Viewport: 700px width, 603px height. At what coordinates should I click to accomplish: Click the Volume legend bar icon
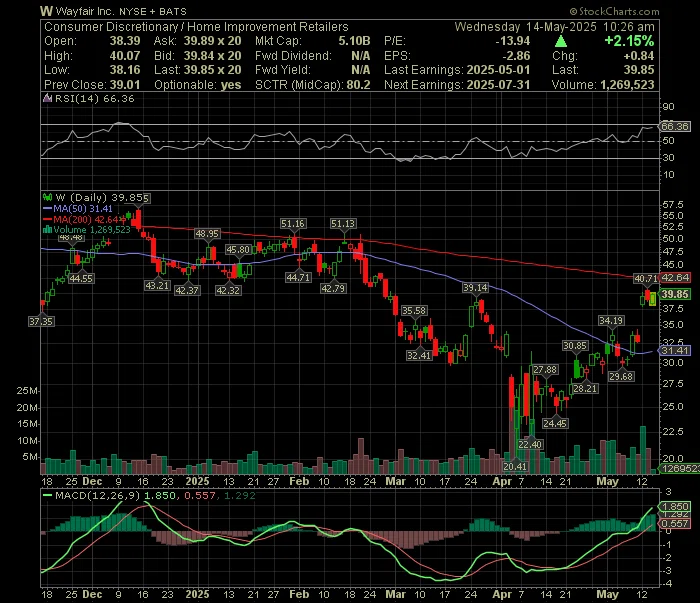47,230
